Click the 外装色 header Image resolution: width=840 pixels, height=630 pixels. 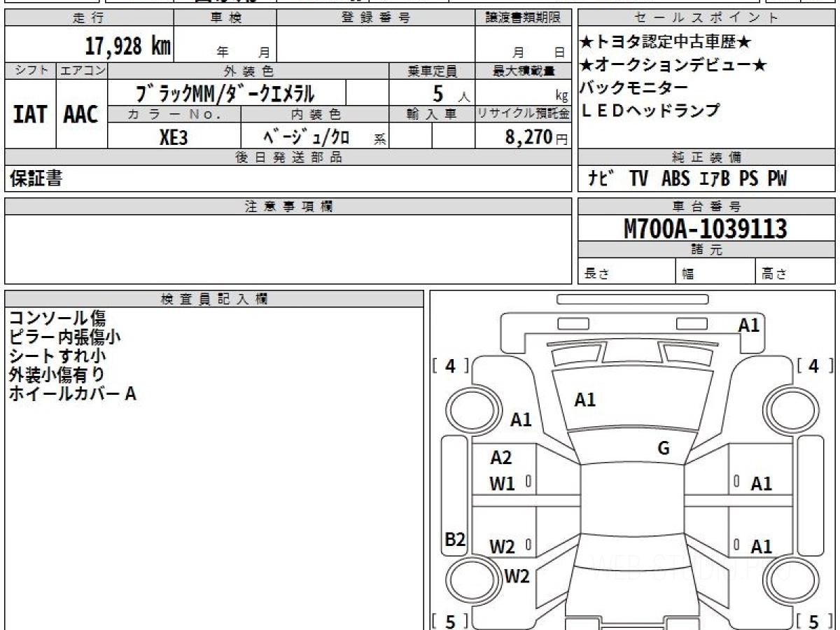[248, 71]
